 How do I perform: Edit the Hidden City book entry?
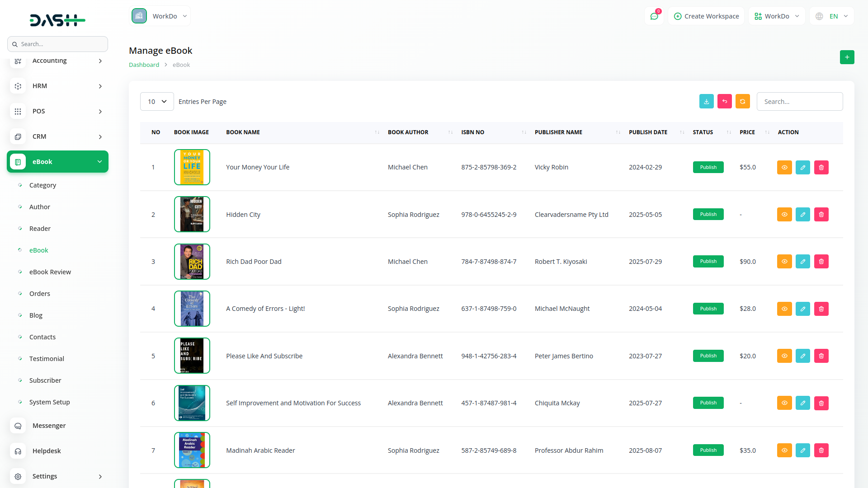point(802,215)
